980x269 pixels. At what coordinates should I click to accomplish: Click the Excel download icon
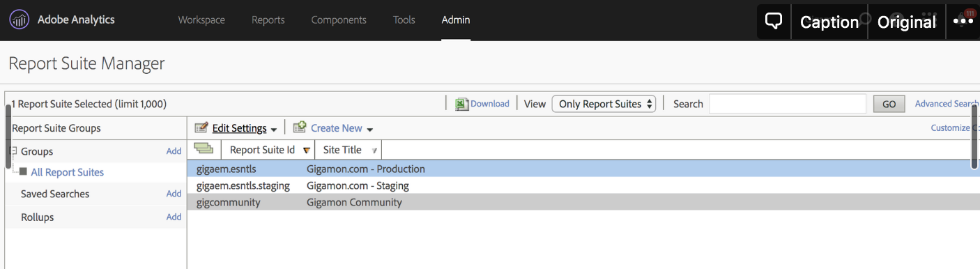click(462, 104)
